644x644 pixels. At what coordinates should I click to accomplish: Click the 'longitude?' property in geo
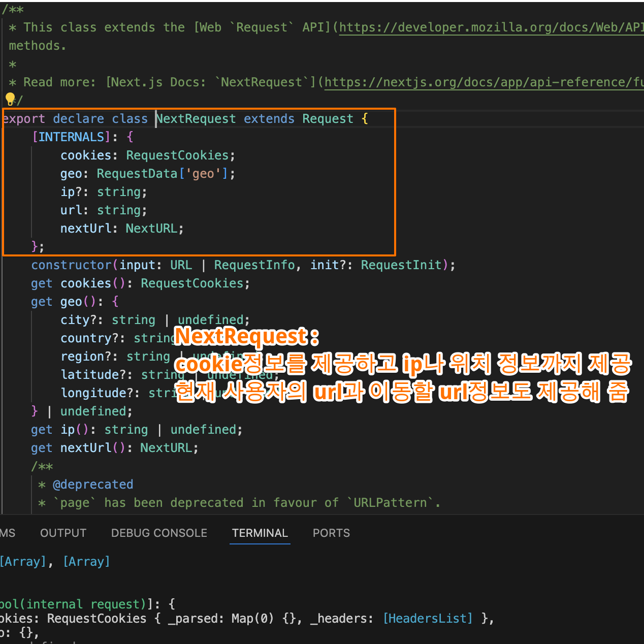click(x=97, y=393)
